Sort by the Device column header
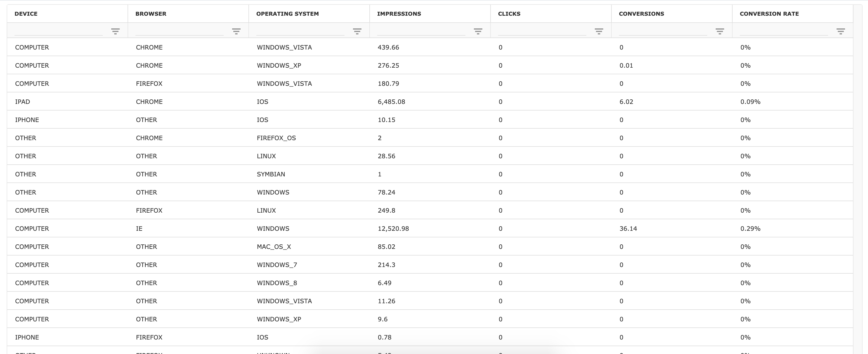The width and height of the screenshot is (868, 354). coord(26,14)
